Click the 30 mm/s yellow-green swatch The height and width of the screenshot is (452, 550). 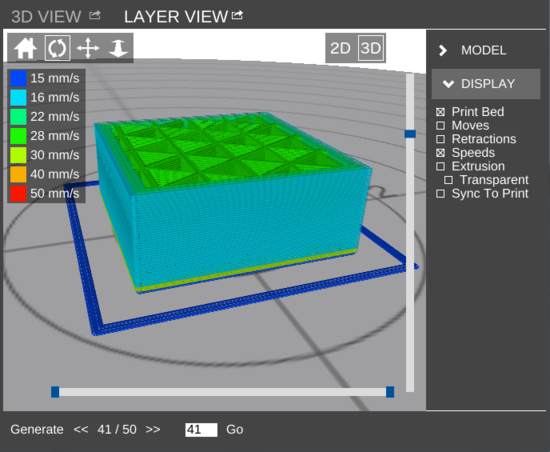point(18,155)
